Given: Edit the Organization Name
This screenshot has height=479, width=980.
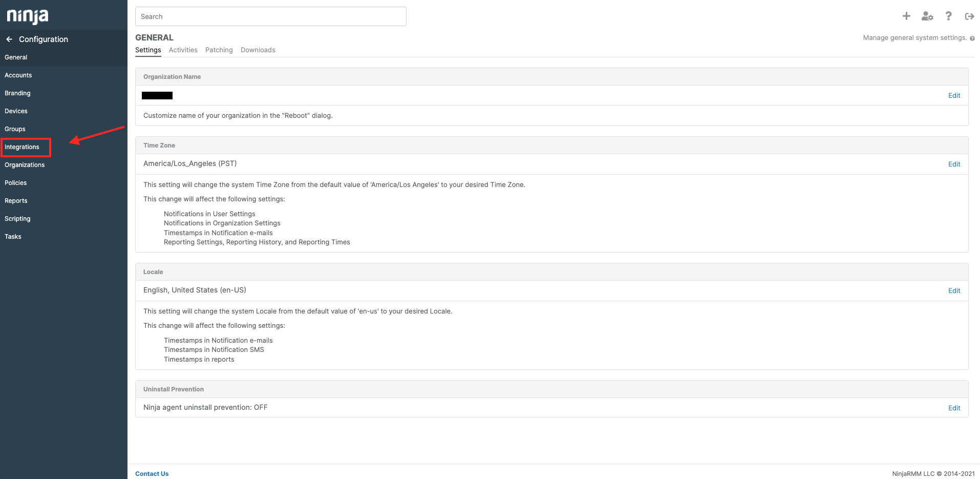Looking at the screenshot, I should pos(954,96).
